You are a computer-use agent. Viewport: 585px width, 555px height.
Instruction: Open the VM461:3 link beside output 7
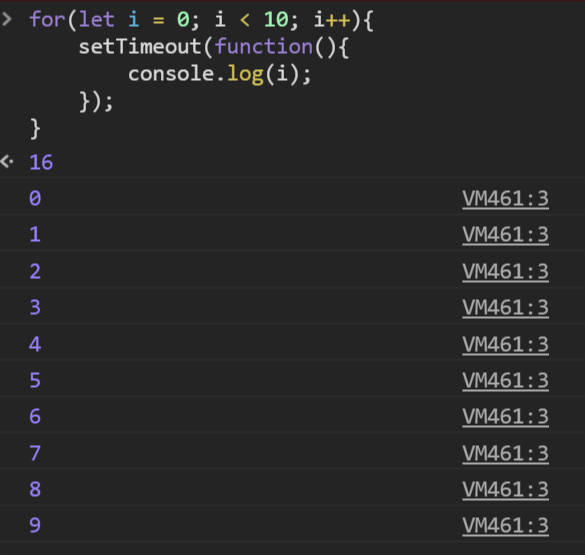click(505, 453)
